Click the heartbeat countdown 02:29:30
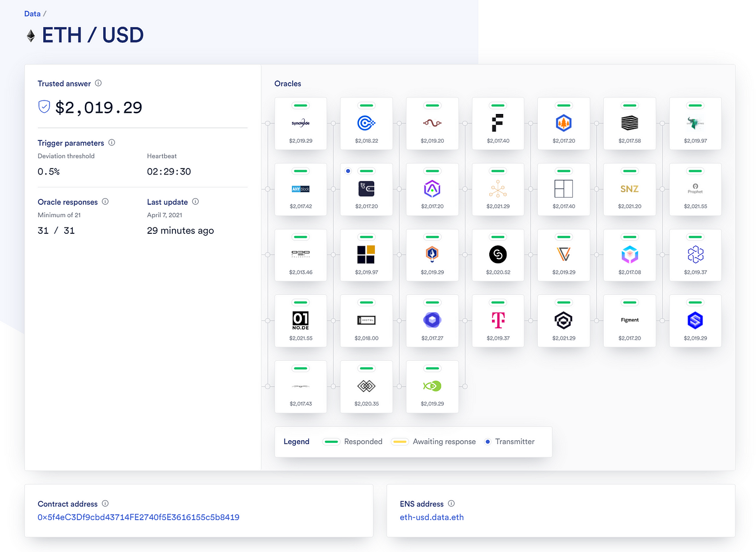The width and height of the screenshot is (756, 552). tap(169, 172)
